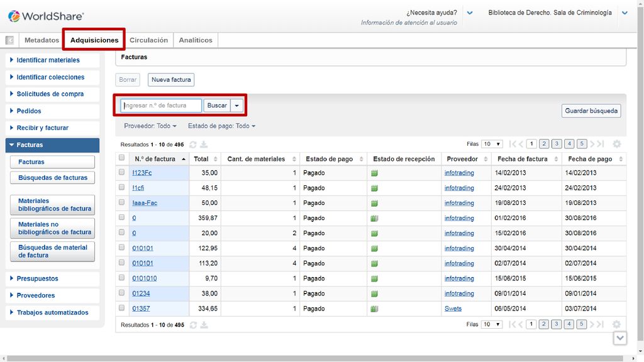Jump to last page in top pager
The height and width of the screenshot is (362, 644).
(x=601, y=144)
